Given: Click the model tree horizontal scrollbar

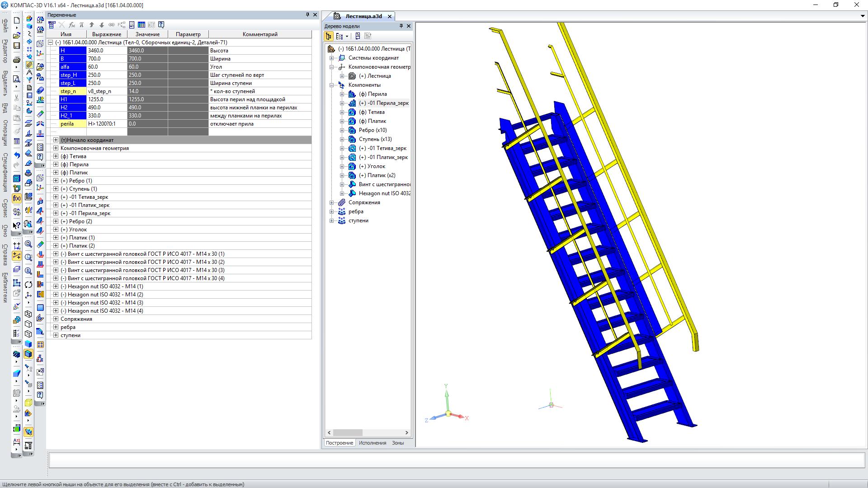Looking at the screenshot, I should [348, 432].
